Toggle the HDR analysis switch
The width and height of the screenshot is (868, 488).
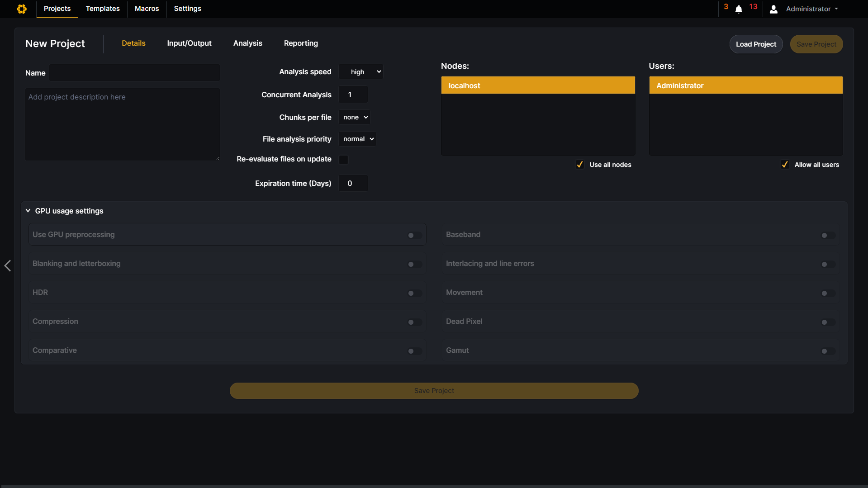click(x=414, y=293)
